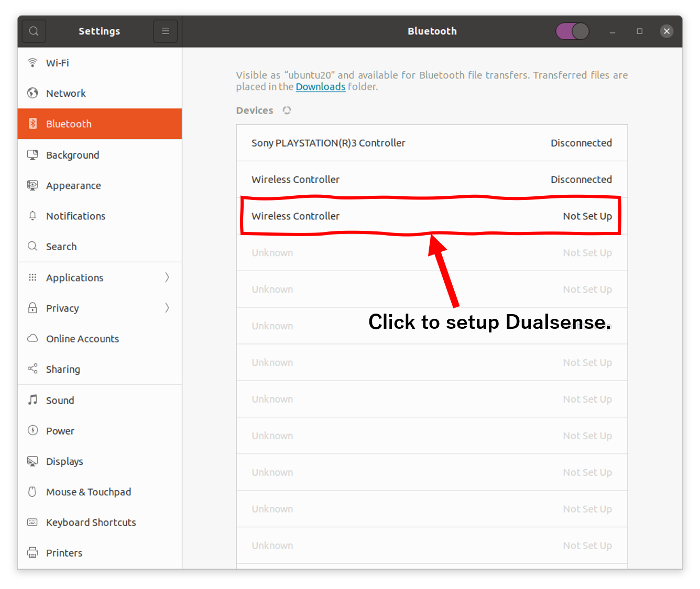Open Printers settings label

[x=64, y=553]
